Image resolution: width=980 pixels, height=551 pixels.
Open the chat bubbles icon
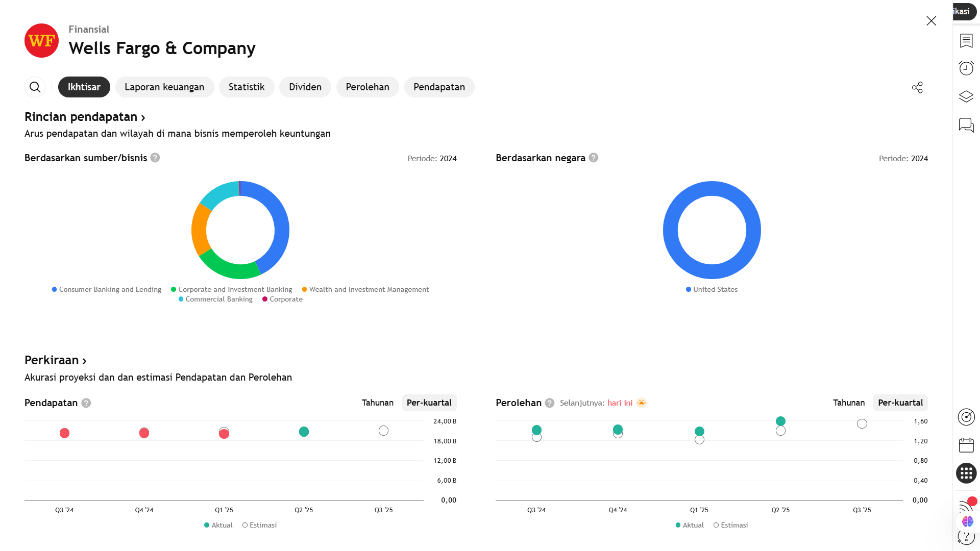[966, 125]
